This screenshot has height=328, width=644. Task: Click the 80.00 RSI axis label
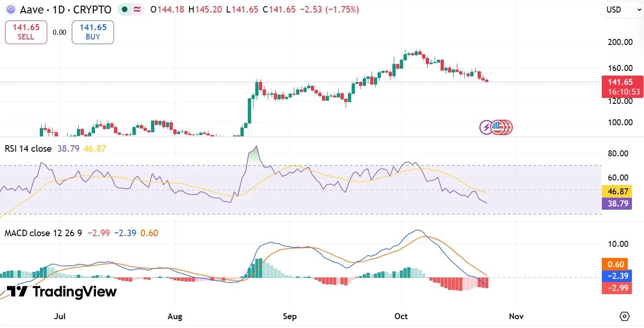[618, 154]
